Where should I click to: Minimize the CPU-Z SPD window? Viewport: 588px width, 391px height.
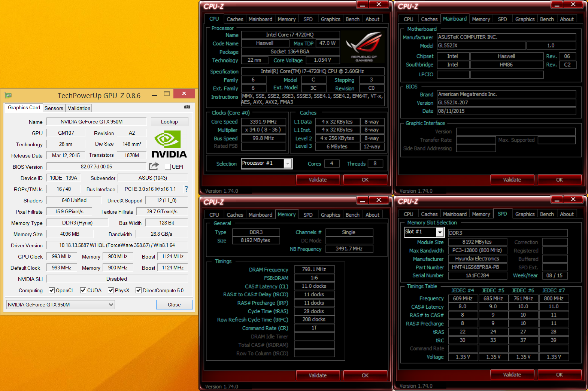557,199
